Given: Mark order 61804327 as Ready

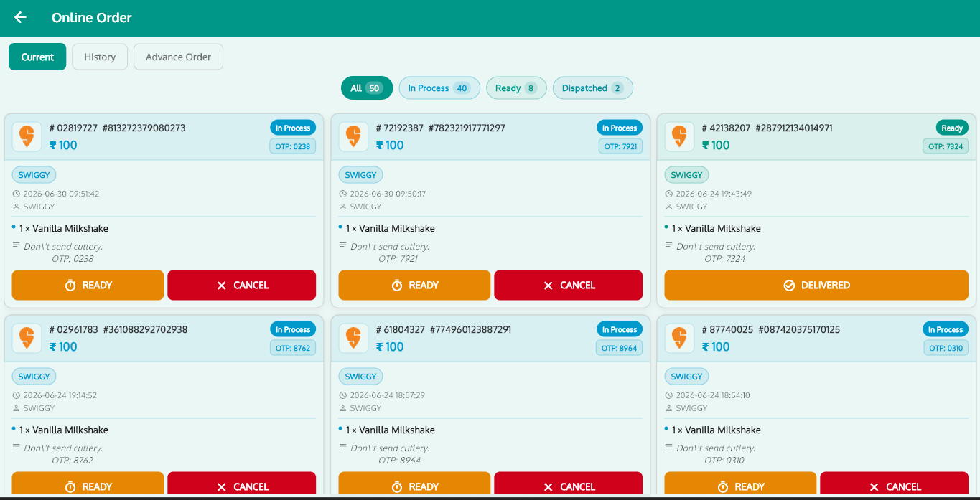Looking at the screenshot, I should point(414,484).
